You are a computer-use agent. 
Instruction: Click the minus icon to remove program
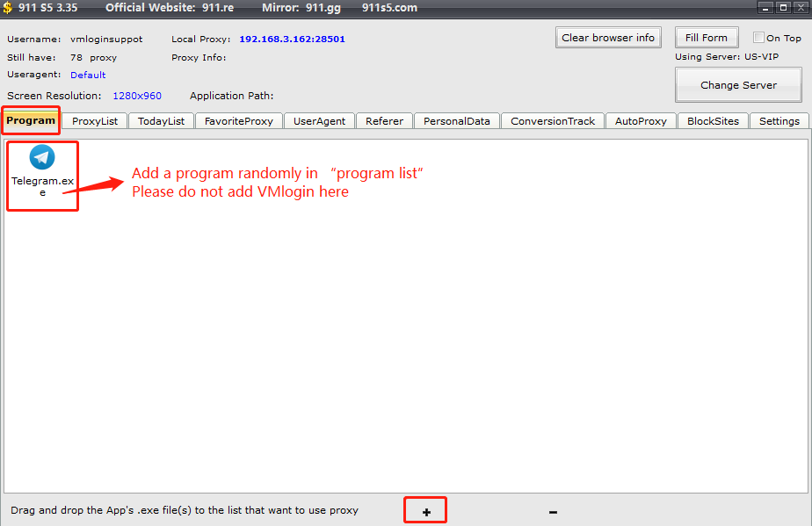pos(553,511)
